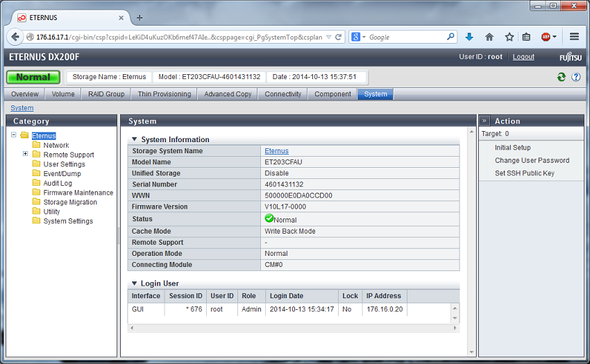The height and width of the screenshot is (364, 590).
Task: Click Set SSH Public Key action
Action: (525, 173)
